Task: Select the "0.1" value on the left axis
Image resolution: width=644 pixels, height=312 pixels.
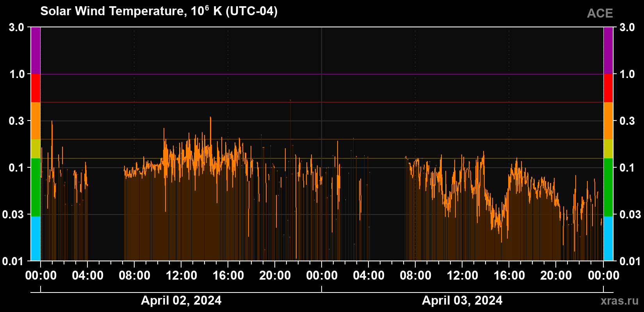Action: 16,168
